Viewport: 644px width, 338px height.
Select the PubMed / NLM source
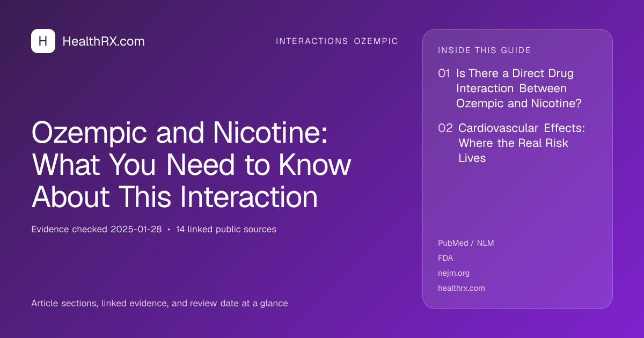(466, 243)
